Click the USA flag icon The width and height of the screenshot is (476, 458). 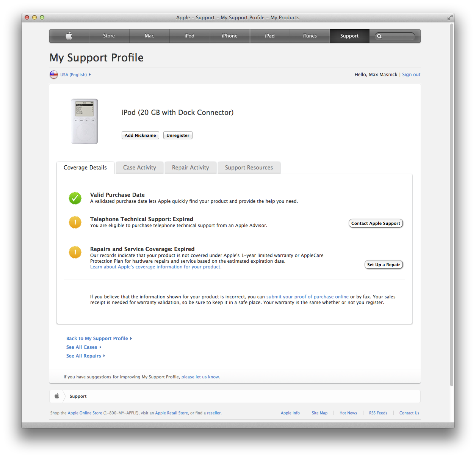[54, 75]
